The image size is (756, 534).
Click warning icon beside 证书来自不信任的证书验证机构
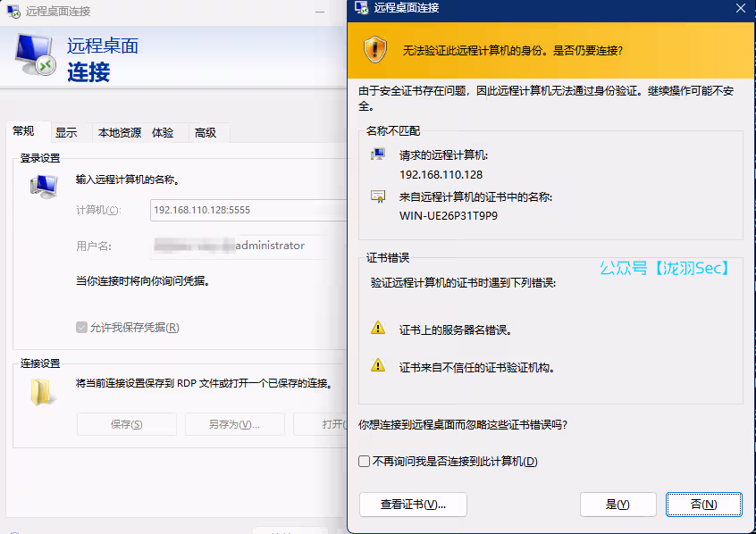[378, 365]
